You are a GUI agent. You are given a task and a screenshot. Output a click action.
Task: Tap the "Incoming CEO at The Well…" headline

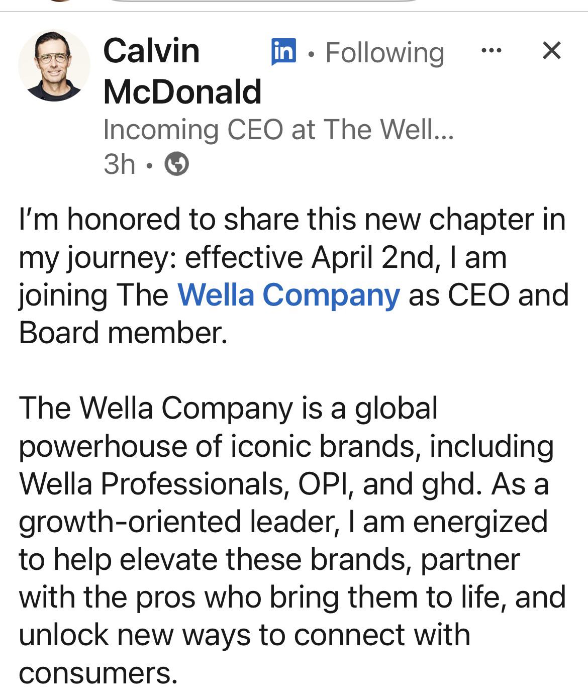click(x=278, y=130)
